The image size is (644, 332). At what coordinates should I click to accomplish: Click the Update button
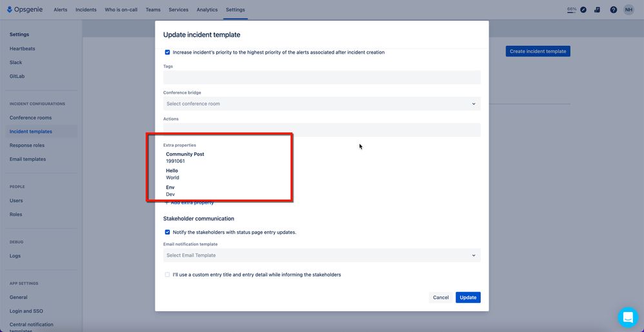click(468, 298)
